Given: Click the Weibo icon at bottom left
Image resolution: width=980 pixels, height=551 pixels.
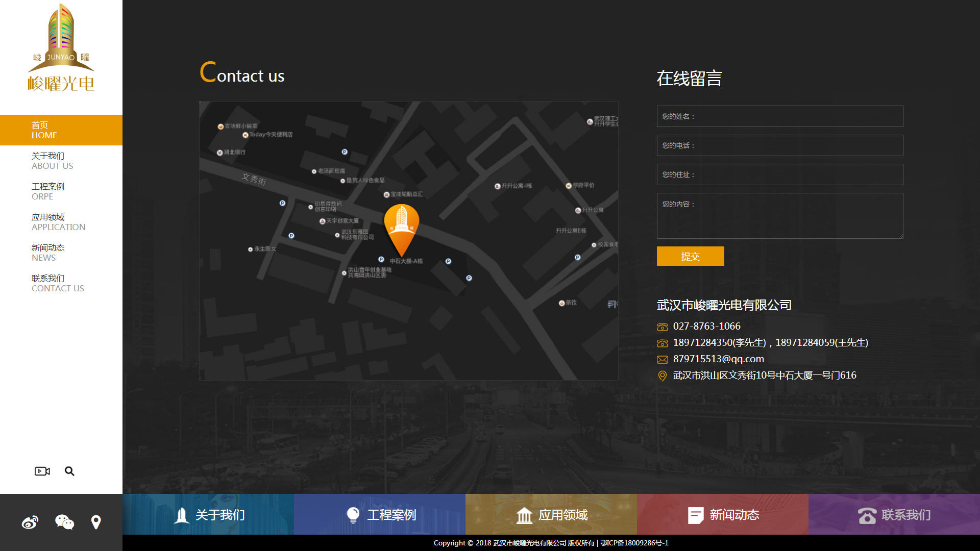Looking at the screenshot, I should tap(30, 522).
